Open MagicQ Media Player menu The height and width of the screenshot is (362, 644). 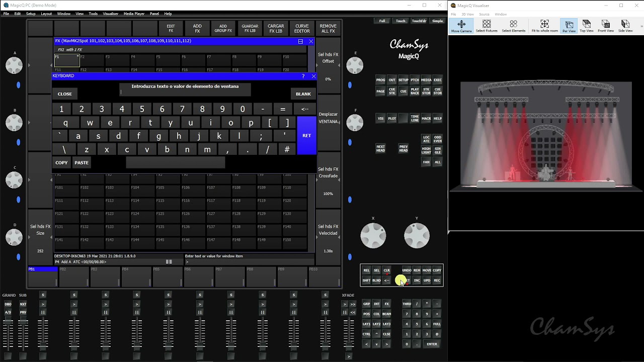coord(134,14)
